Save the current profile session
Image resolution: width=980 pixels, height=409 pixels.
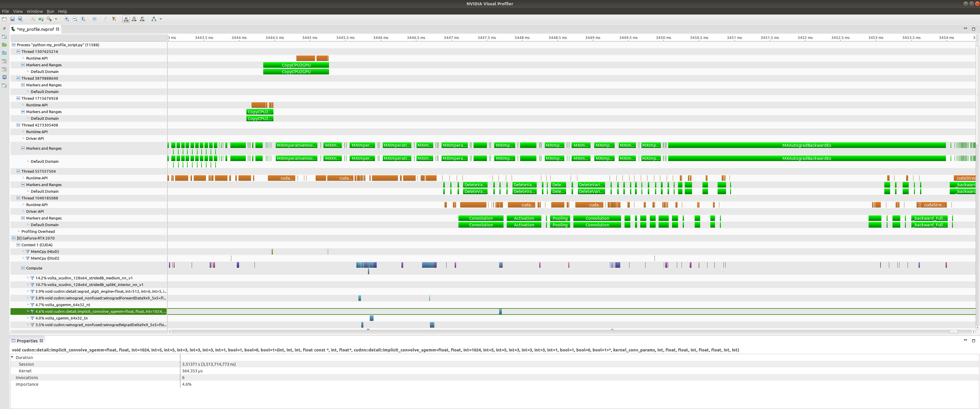click(12, 19)
